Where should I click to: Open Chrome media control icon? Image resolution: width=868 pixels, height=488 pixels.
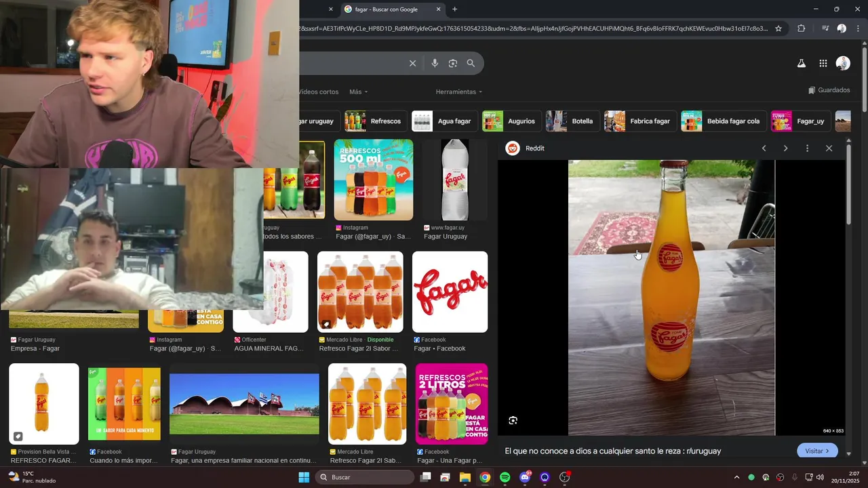click(x=825, y=28)
